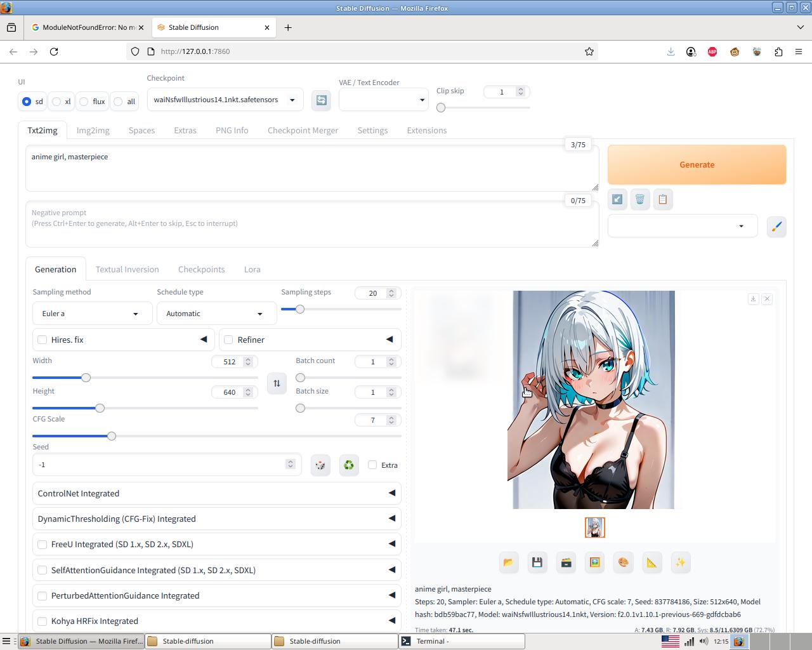Open the Checkpoint dropdown
Screen dimensions: 812x650
225,100
